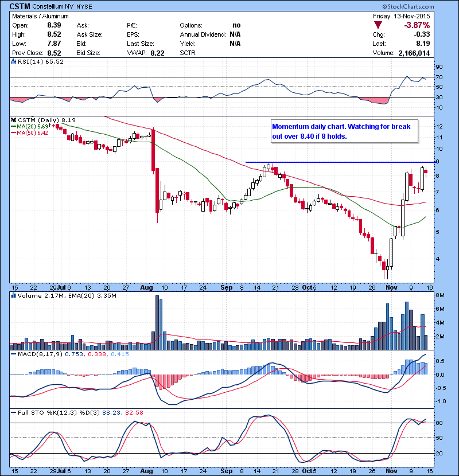Select the Low value 7.87
This screenshot has width=459, height=476.
click(x=54, y=44)
